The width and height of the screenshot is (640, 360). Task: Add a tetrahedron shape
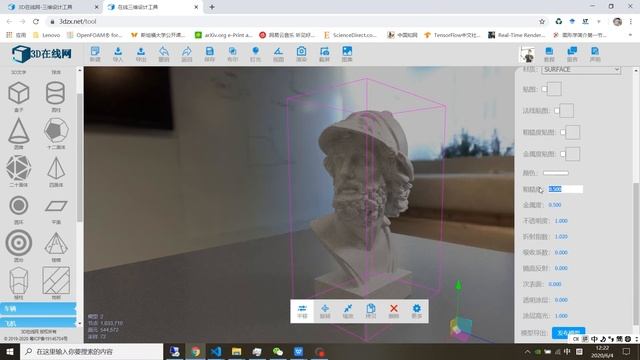coord(56,168)
